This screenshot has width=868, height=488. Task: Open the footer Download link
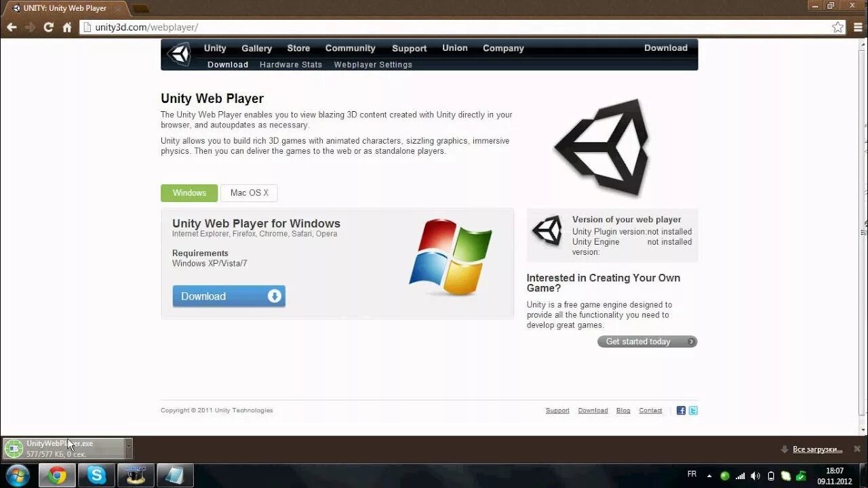click(x=593, y=411)
